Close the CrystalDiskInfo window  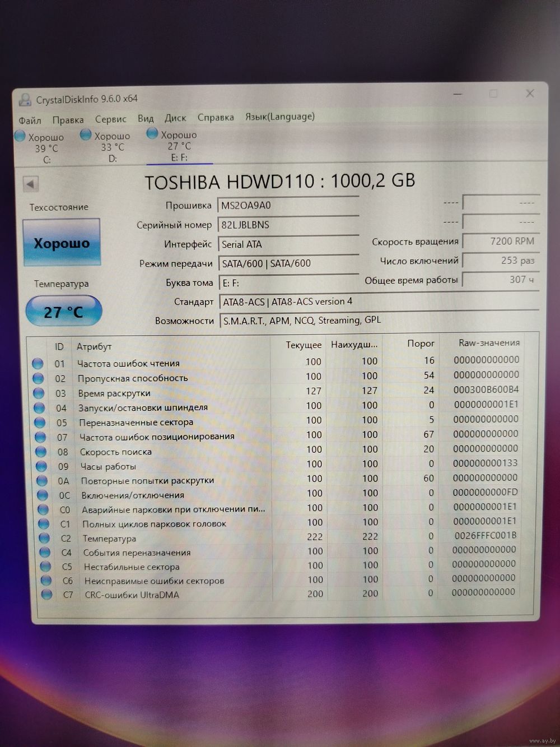[530, 94]
